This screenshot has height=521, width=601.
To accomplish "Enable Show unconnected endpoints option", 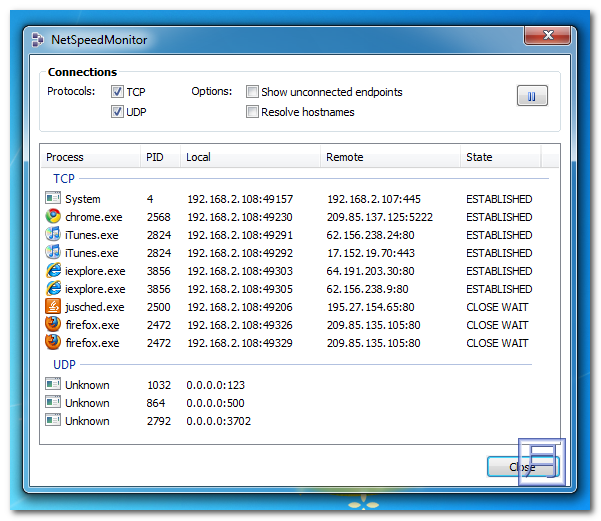I will (x=253, y=92).
